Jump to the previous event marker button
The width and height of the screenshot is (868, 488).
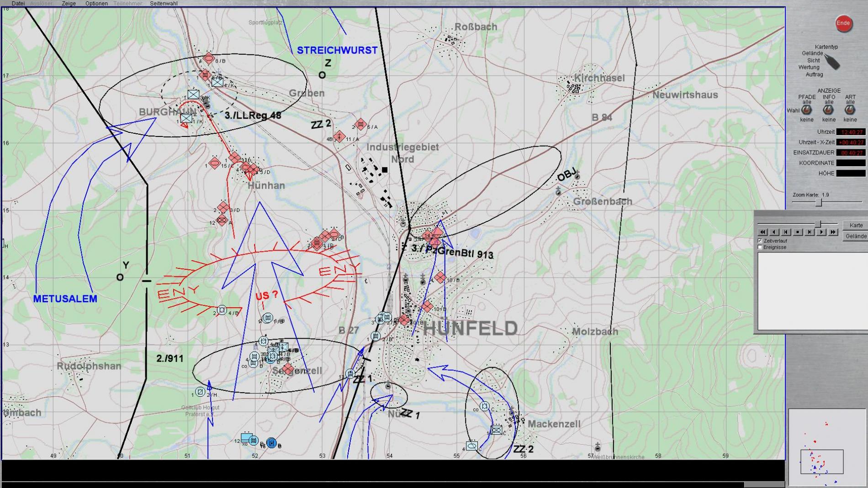[x=786, y=232]
